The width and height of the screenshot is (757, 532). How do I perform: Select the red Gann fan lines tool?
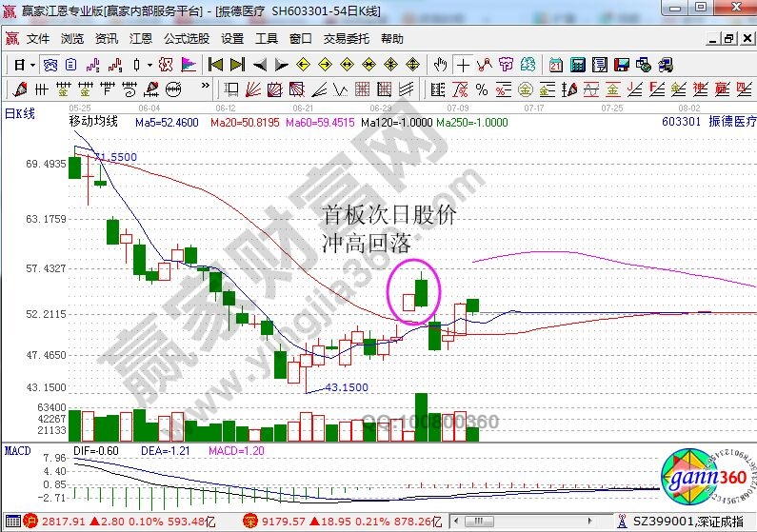(x=253, y=89)
